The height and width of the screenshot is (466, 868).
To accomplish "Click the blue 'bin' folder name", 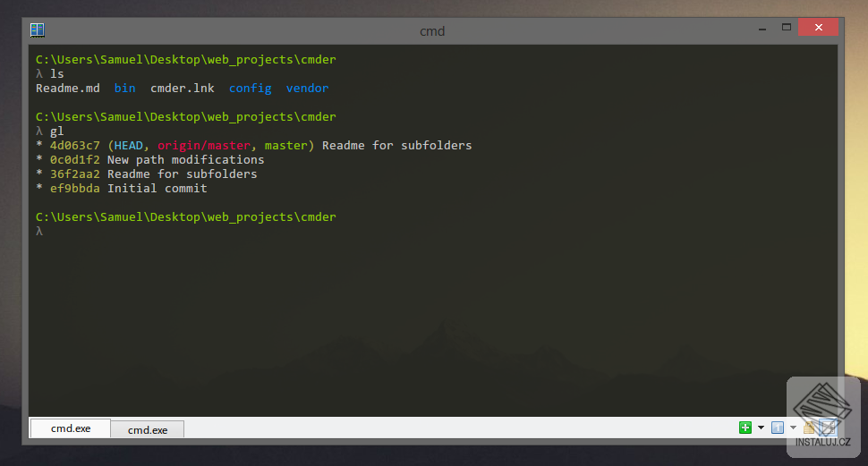I will (x=125, y=88).
